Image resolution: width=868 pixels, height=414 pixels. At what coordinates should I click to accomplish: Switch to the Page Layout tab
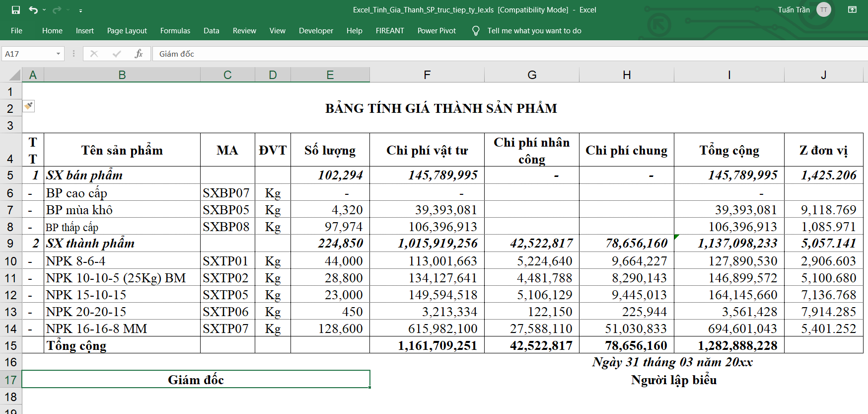click(127, 31)
